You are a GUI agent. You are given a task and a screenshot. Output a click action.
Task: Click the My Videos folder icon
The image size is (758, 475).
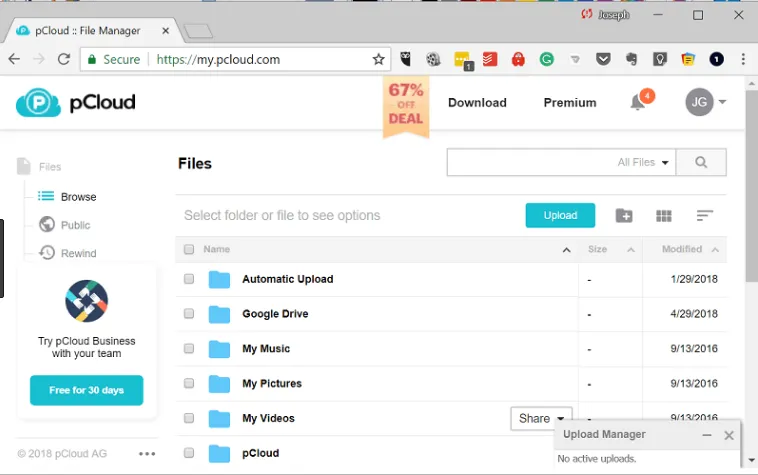point(219,418)
